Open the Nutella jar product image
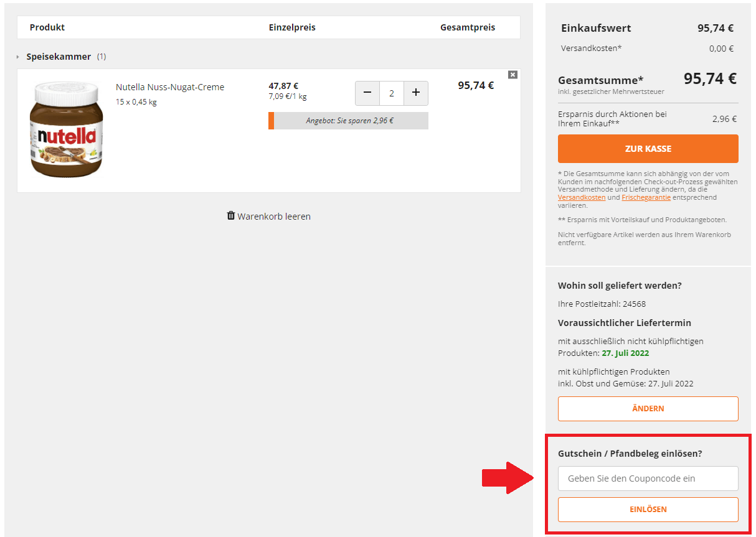 pyautogui.click(x=67, y=130)
